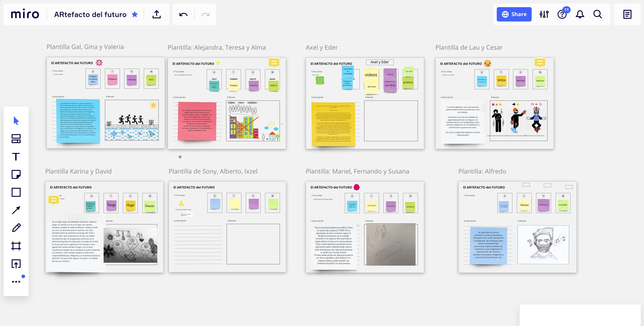644x326 pixels.
Task: Click the export board icon
Action: click(157, 15)
